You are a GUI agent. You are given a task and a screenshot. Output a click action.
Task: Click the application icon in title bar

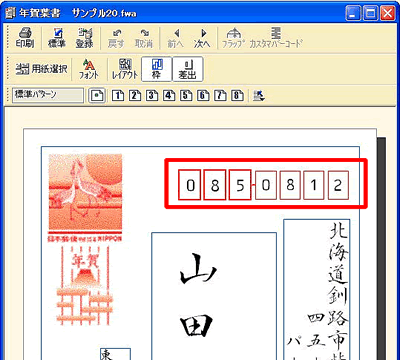click(x=11, y=13)
